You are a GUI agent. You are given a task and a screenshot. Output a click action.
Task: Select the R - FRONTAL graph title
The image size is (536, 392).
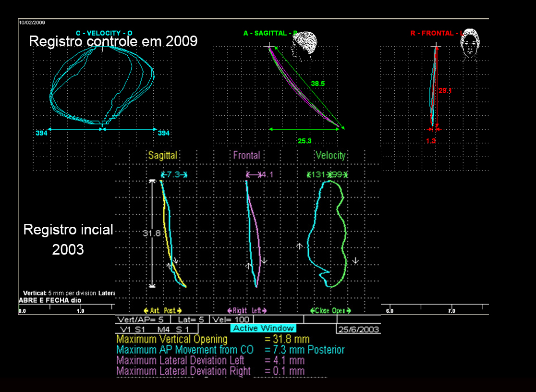[434, 33]
